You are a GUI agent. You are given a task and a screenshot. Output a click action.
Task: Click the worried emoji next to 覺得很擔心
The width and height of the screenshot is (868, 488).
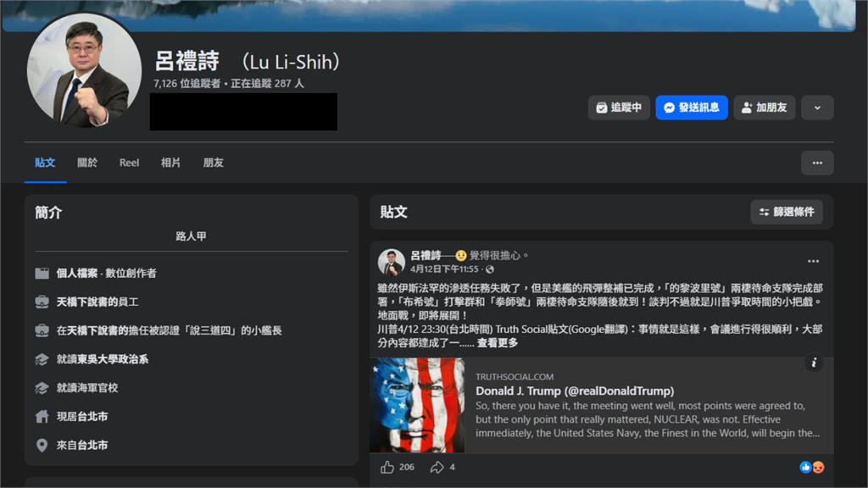click(462, 255)
